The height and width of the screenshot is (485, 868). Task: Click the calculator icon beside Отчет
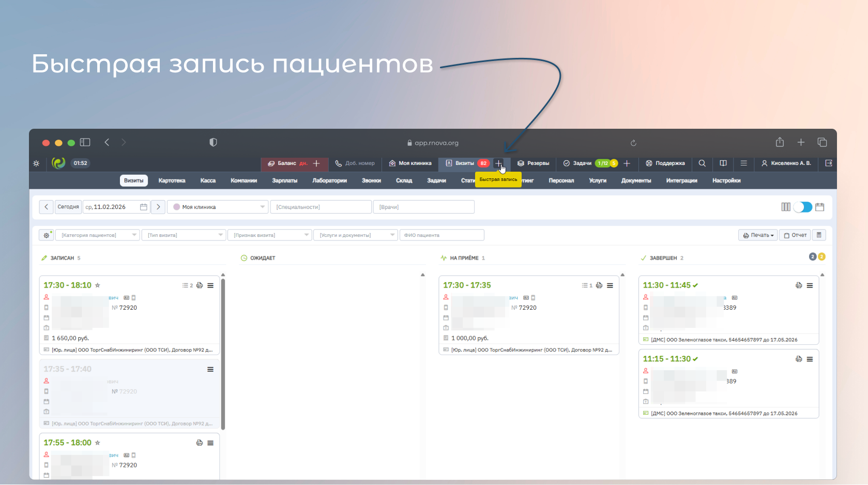coord(819,235)
